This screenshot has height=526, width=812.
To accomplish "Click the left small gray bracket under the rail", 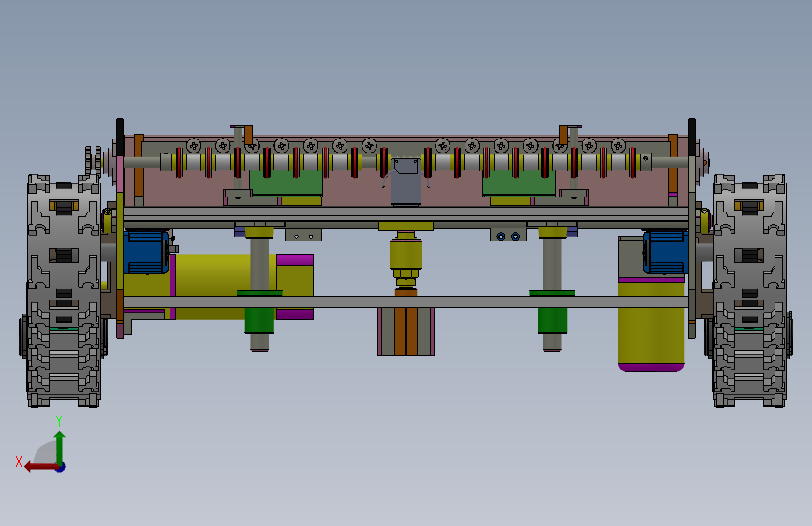I will (x=303, y=235).
